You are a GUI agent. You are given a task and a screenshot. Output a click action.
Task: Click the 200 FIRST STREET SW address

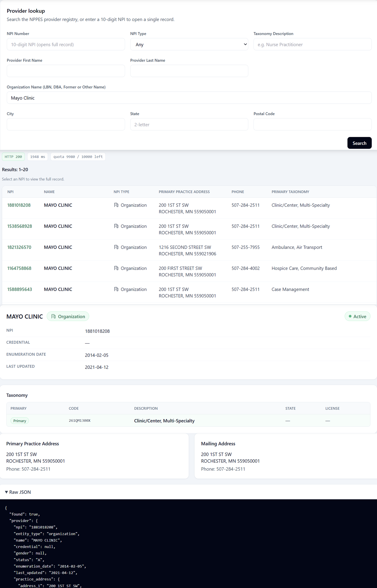point(181,268)
